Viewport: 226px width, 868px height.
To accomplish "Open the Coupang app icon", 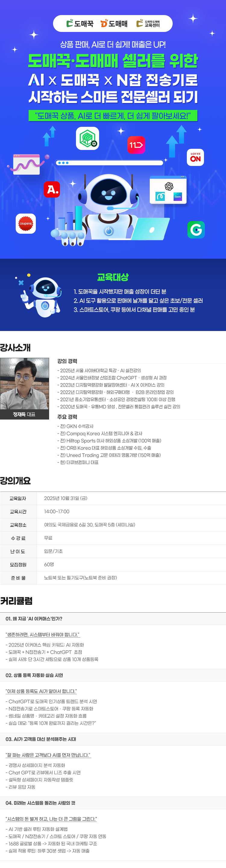I will point(26,223).
